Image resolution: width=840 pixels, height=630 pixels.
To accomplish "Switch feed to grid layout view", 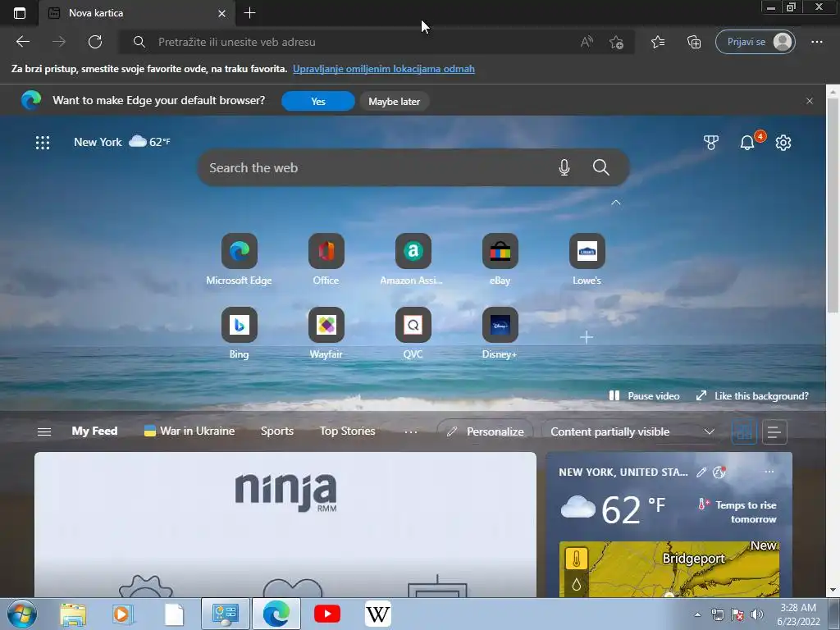I will pos(744,431).
